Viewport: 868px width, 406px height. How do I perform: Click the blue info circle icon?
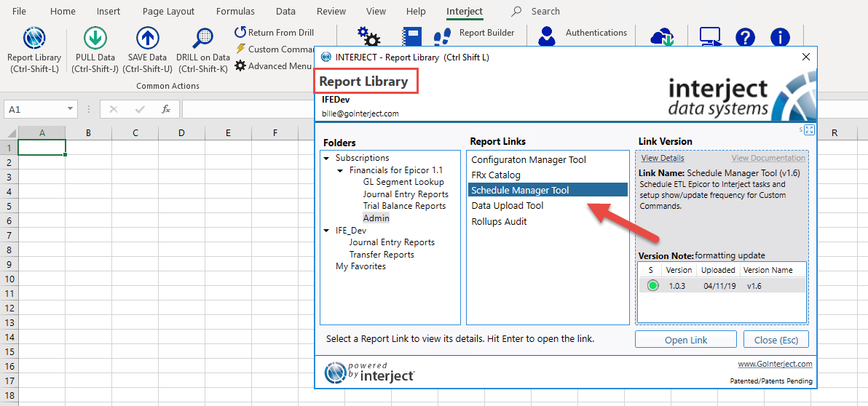click(x=780, y=38)
